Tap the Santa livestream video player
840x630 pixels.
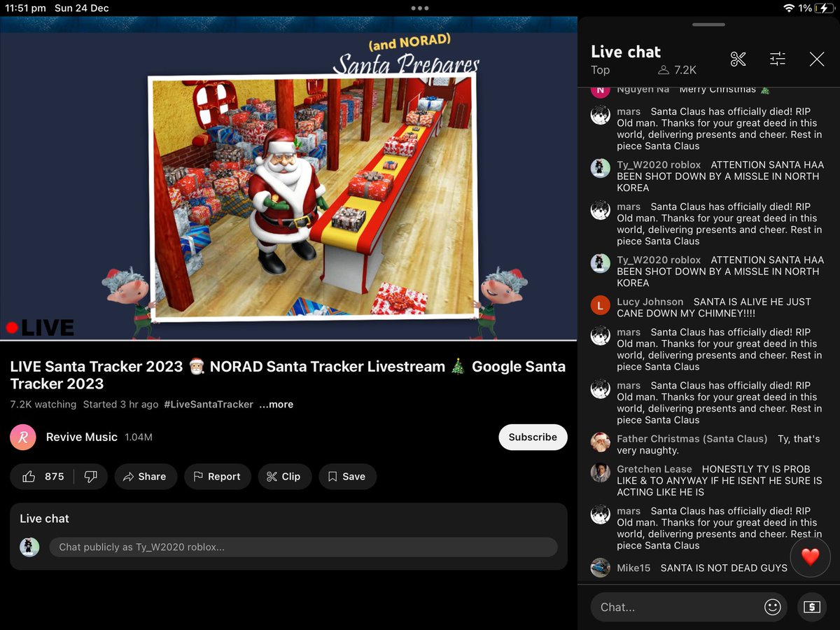(x=288, y=178)
